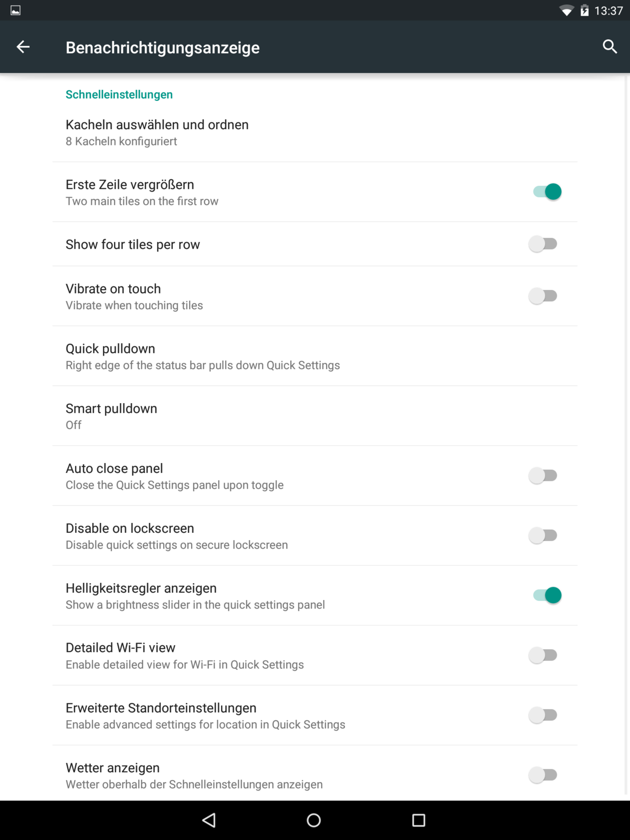
Task: Enable Show four tiles per row
Action: click(x=543, y=244)
